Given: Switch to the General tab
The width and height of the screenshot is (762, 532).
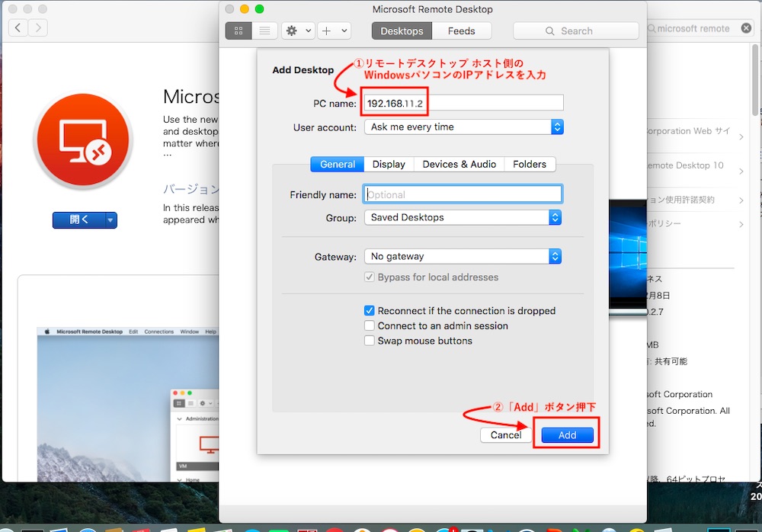Looking at the screenshot, I should 338,165.
